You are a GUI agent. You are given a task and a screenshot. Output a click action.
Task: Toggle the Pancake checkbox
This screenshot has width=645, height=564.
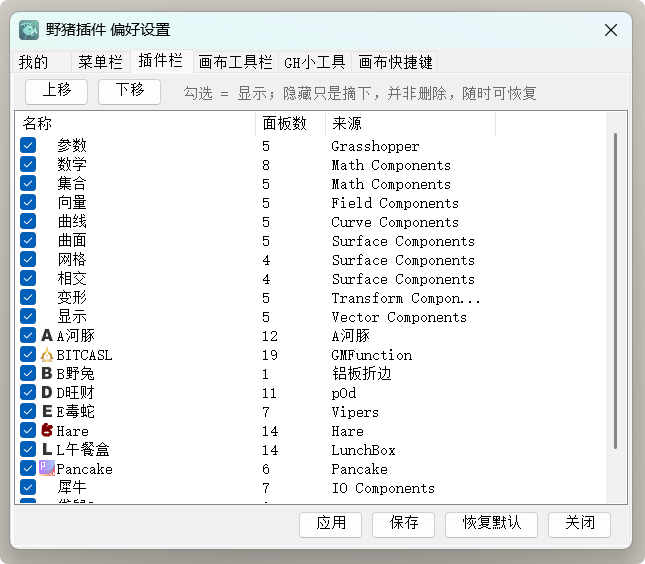pyautogui.click(x=28, y=468)
